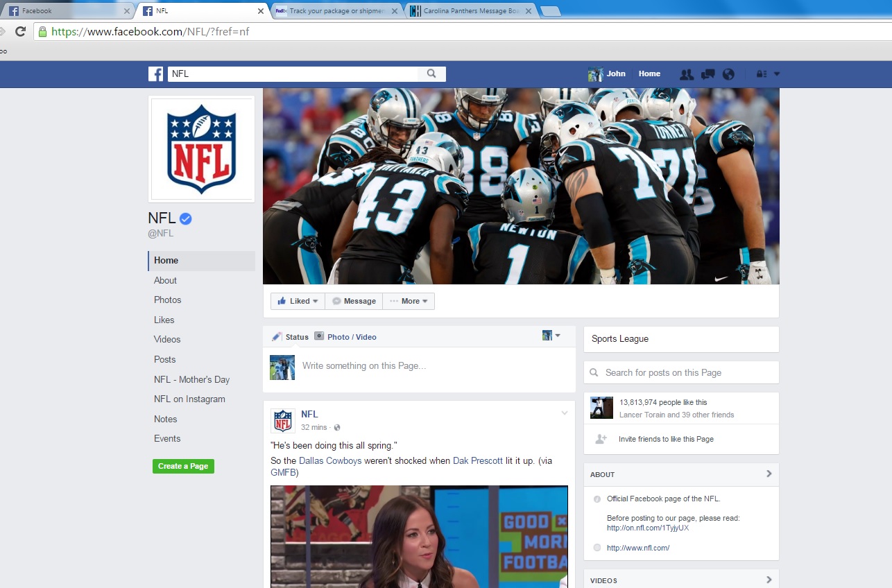The width and height of the screenshot is (892, 588).
Task: Open the NFL post author link
Action: (309, 415)
